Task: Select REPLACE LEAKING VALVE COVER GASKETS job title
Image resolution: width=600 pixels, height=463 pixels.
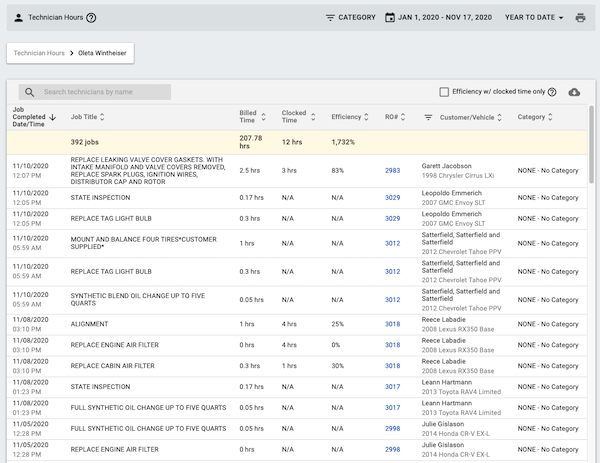Action: [x=148, y=171]
